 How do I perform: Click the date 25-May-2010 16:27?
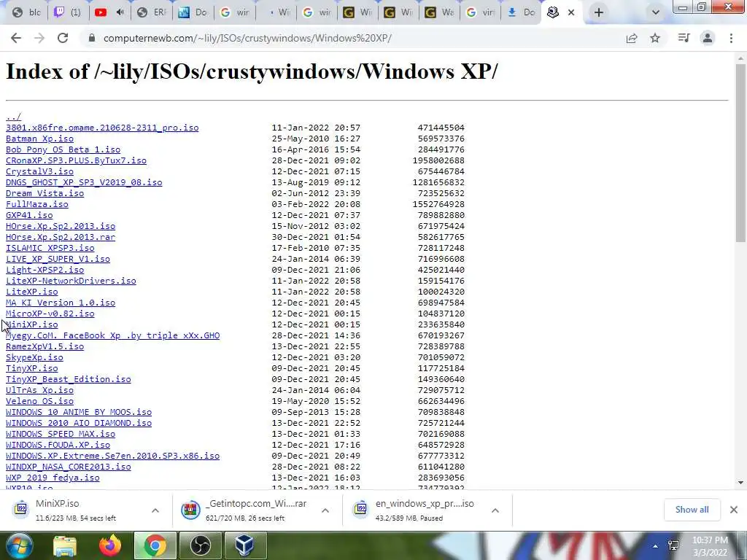pos(316,139)
